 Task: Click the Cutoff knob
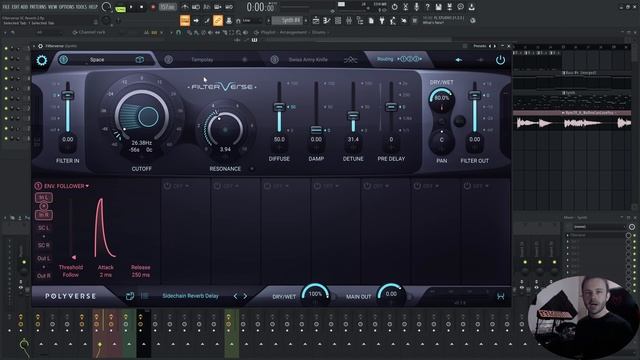click(x=142, y=116)
